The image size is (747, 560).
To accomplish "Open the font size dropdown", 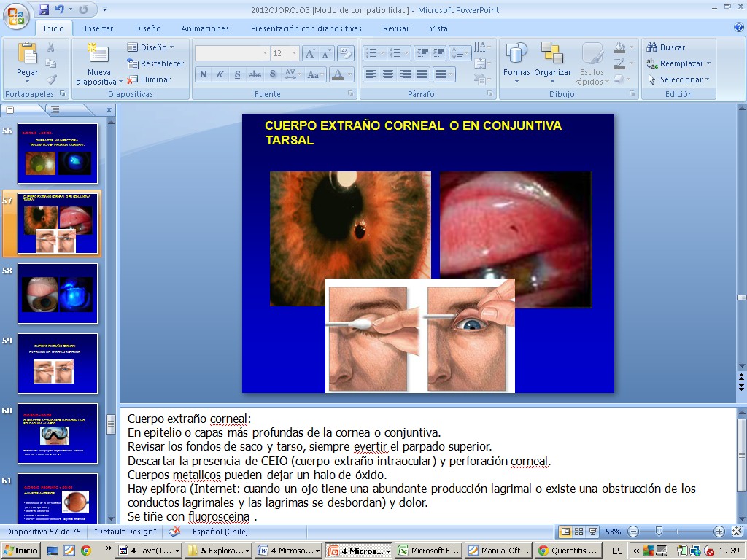I will coord(294,53).
